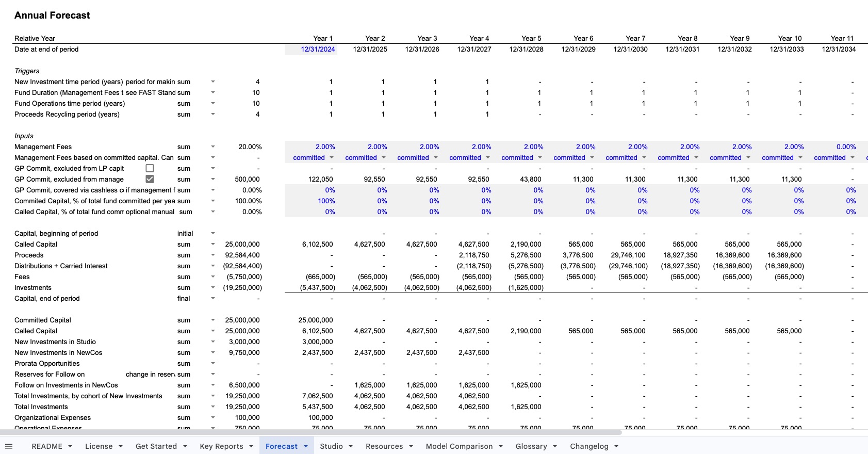Click the Organizational Expenses label

[53, 417]
